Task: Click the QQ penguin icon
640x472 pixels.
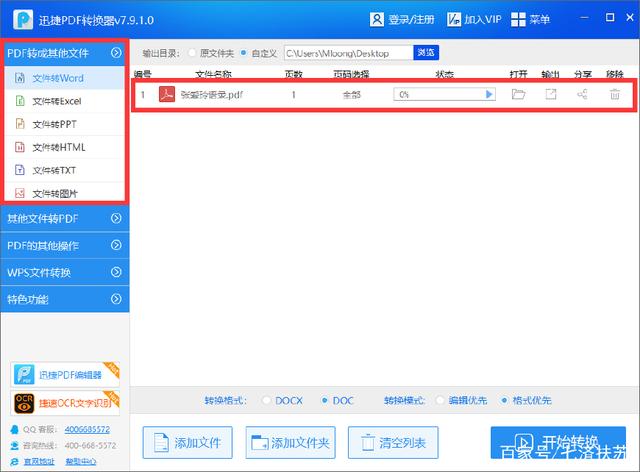Action: pos(15,429)
